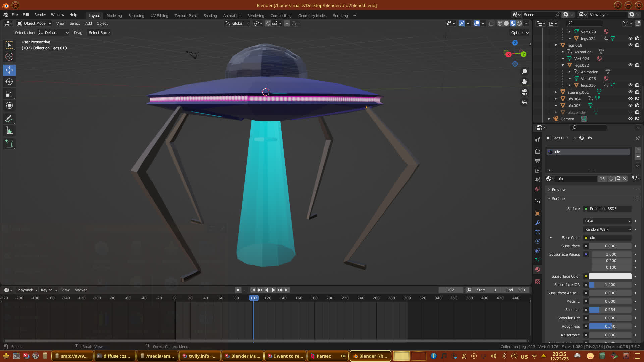Image resolution: width=644 pixels, height=362 pixels.
Task: Hide legs.018 using its eye icon
Action: (630, 45)
